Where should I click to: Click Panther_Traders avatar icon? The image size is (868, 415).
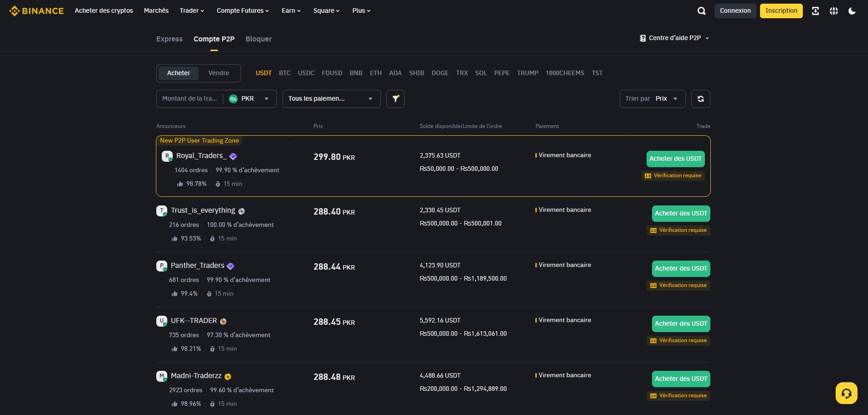click(162, 266)
